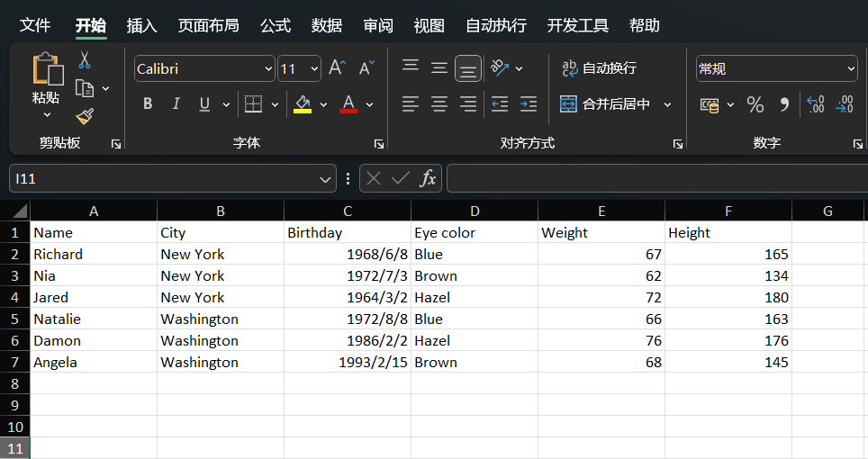The width and height of the screenshot is (868, 459).
Task: Apply the yellow fill color bucket
Action: (303, 104)
